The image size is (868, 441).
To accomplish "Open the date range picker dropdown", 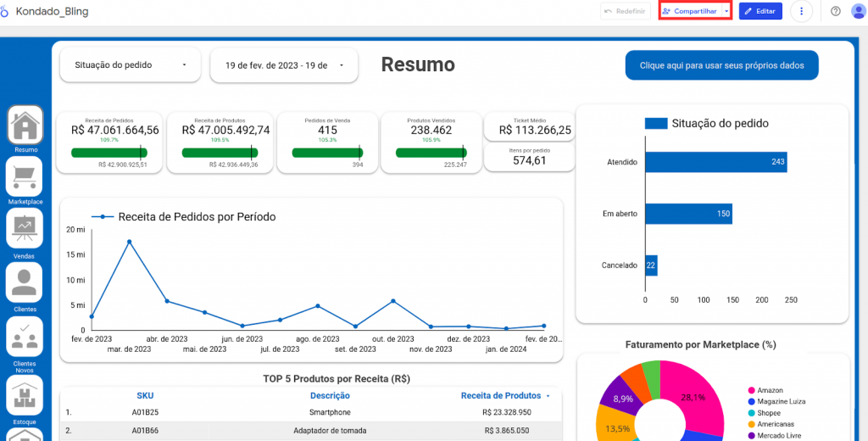I will 284,64.
